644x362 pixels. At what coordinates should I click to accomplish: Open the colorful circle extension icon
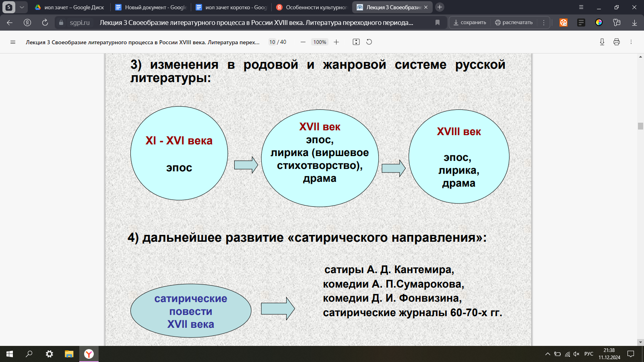point(599,23)
